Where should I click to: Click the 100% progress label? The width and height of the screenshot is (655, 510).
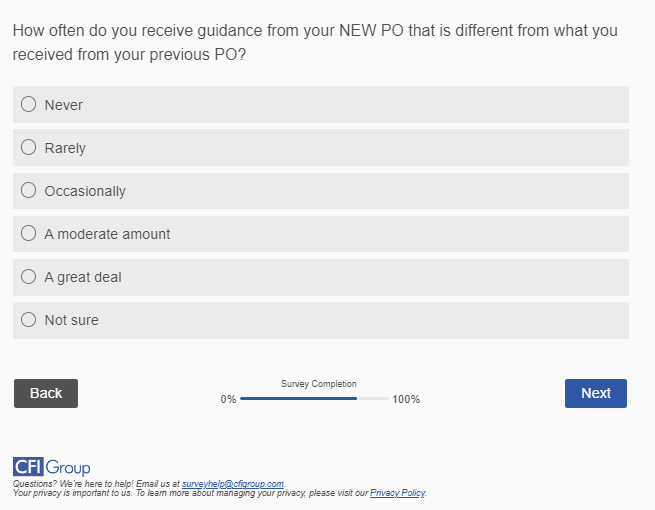click(406, 399)
